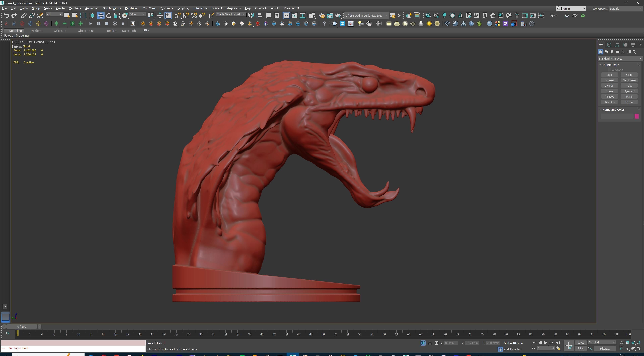Toggle the Spinner Snap button
Viewport: 644px width, 356px height.
[202, 15]
